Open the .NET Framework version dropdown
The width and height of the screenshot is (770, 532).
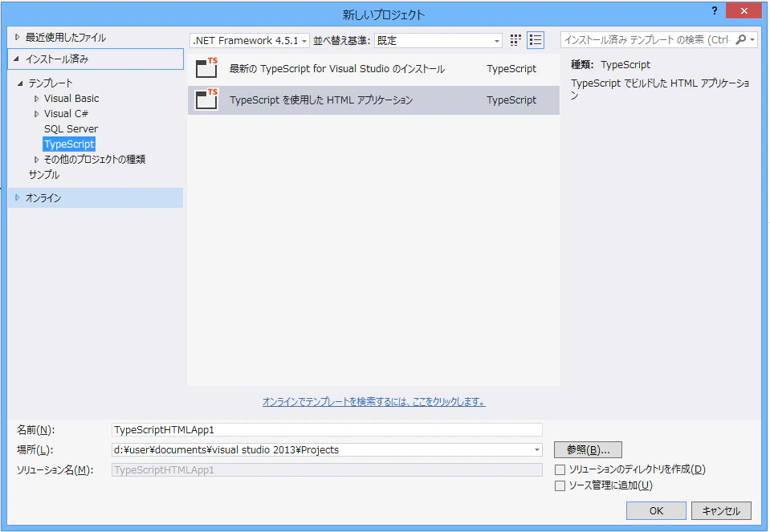[250, 40]
